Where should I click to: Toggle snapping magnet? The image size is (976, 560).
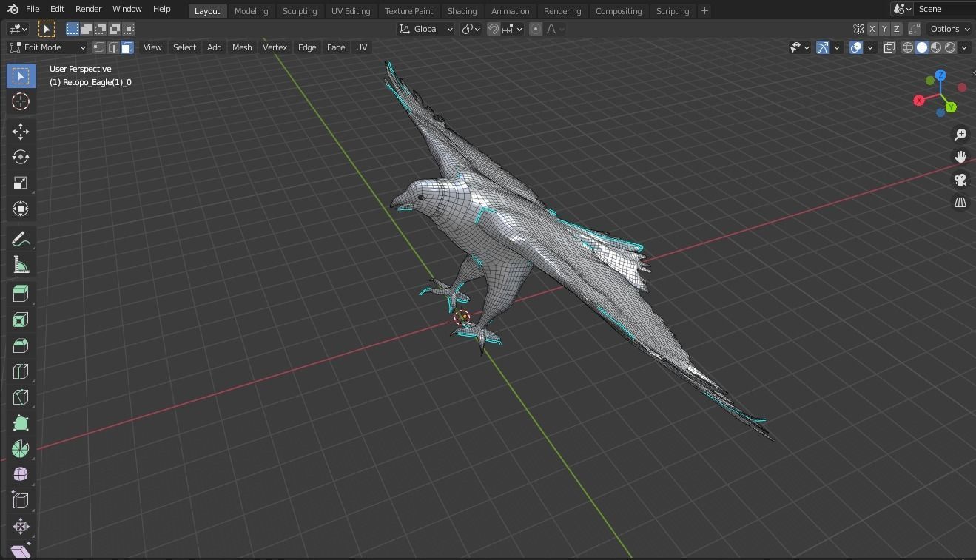pyautogui.click(x=494, y=29)
